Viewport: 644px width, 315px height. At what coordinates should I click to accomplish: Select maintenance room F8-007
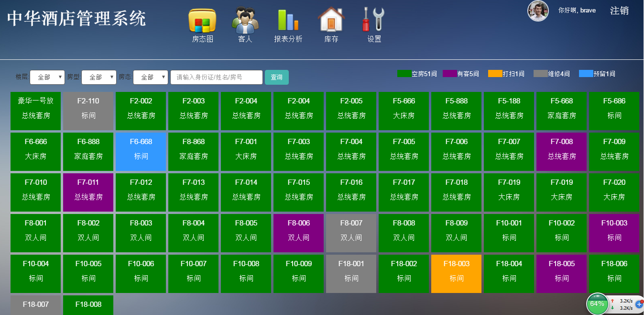coord(351,233)
